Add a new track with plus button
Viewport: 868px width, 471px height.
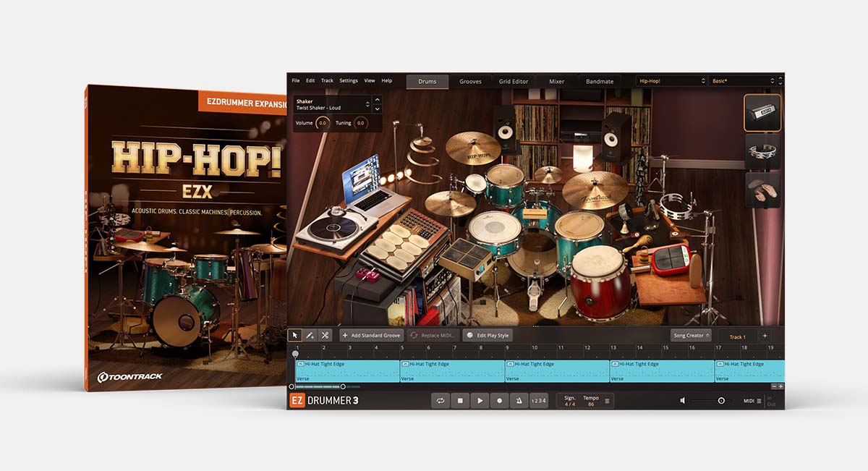click(x=765, y=336)
